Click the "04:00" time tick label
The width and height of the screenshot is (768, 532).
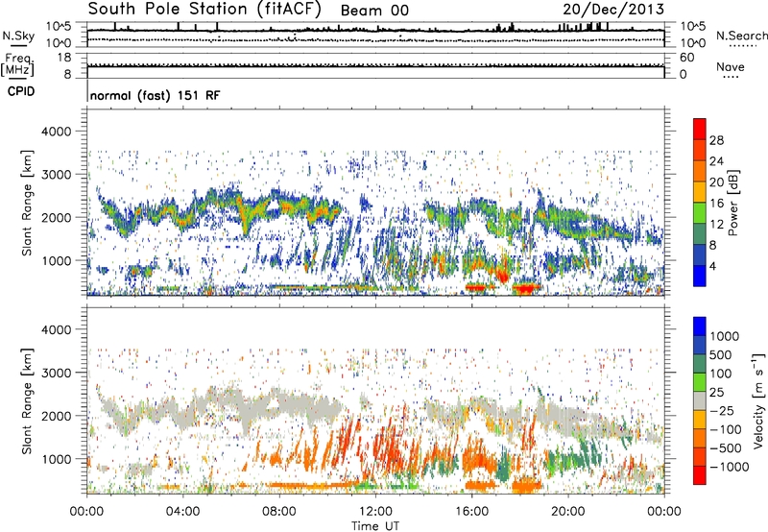[182, 512]
